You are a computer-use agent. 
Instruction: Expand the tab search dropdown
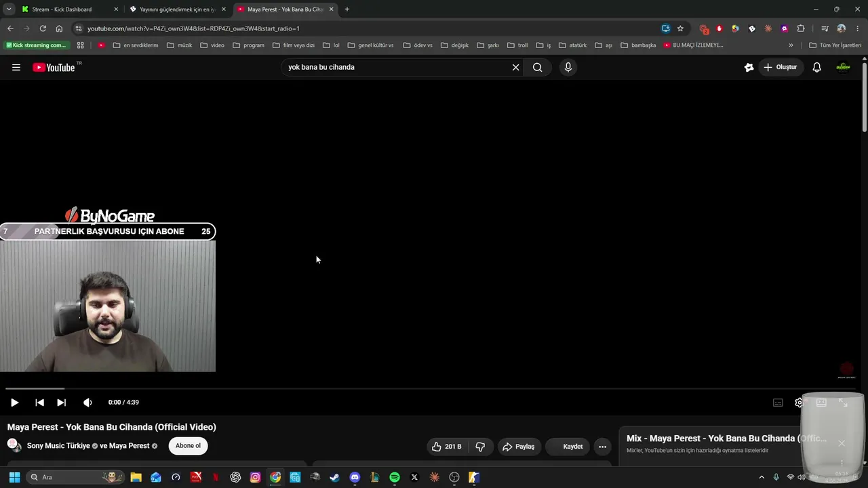(x=9, y=9)
